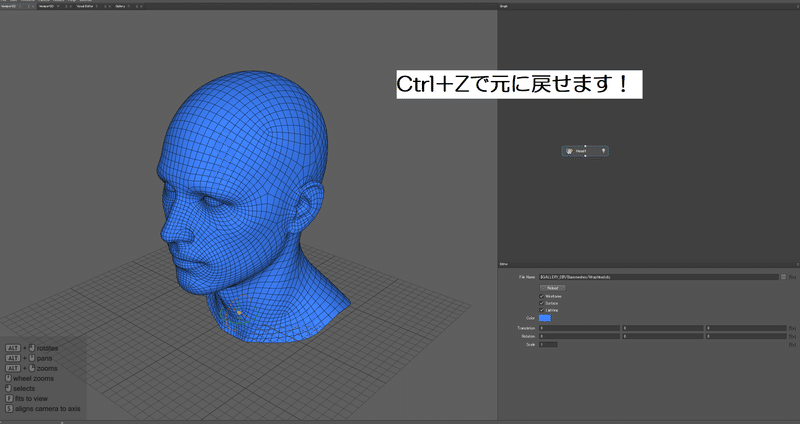Click the Head1 node's geometry icon
The image size is (800, 424).
[569, 151]
